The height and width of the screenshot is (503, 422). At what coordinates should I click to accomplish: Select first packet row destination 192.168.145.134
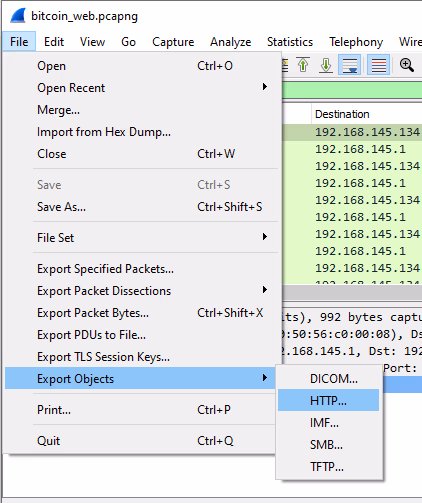pos(367,132)
